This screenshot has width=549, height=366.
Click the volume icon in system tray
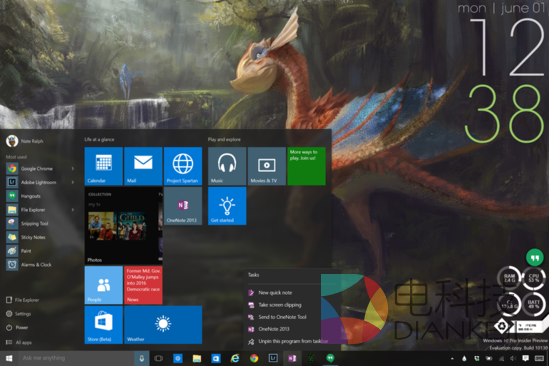[x=513, y=359]
